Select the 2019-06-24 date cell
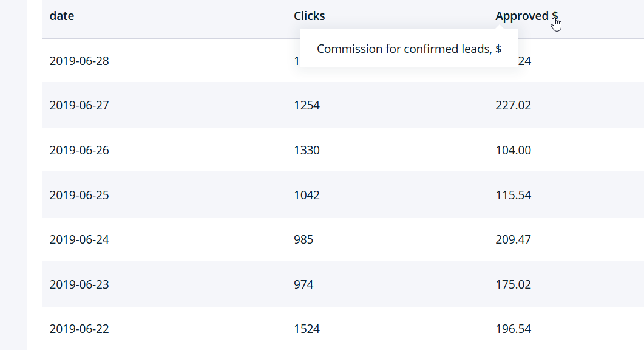 coord(80,239)
